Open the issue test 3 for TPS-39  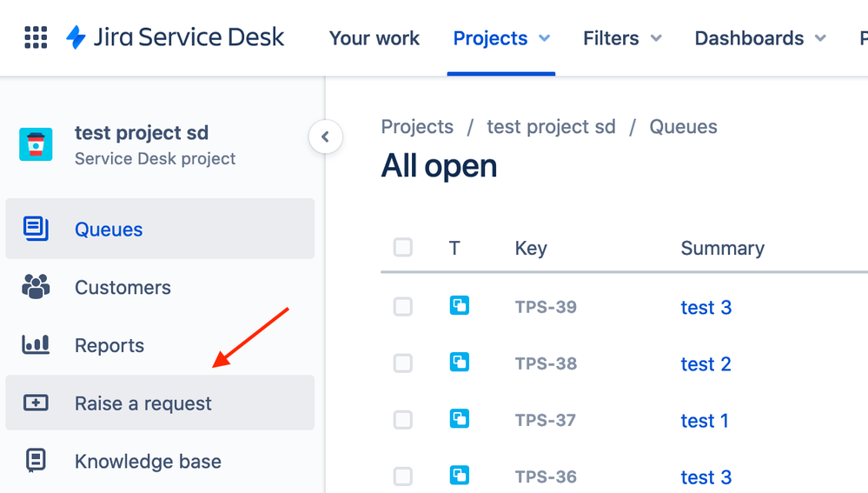click(x=706, y=307)
